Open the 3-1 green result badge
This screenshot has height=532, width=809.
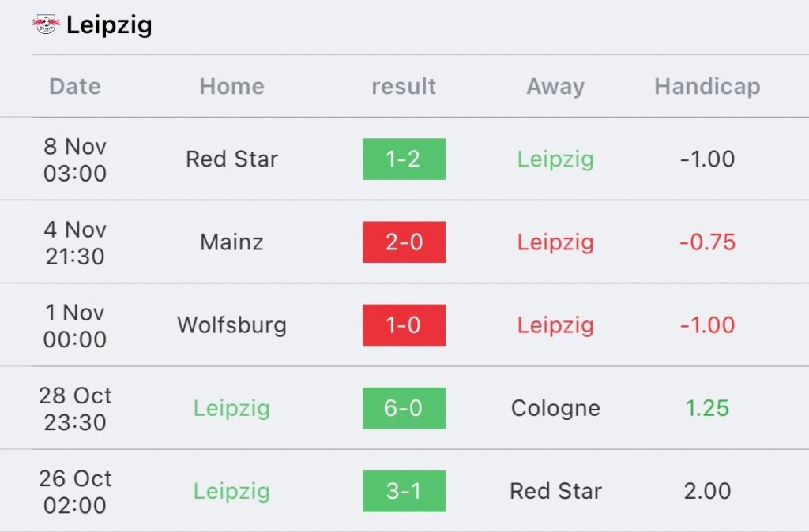click(x=404, y=491)
